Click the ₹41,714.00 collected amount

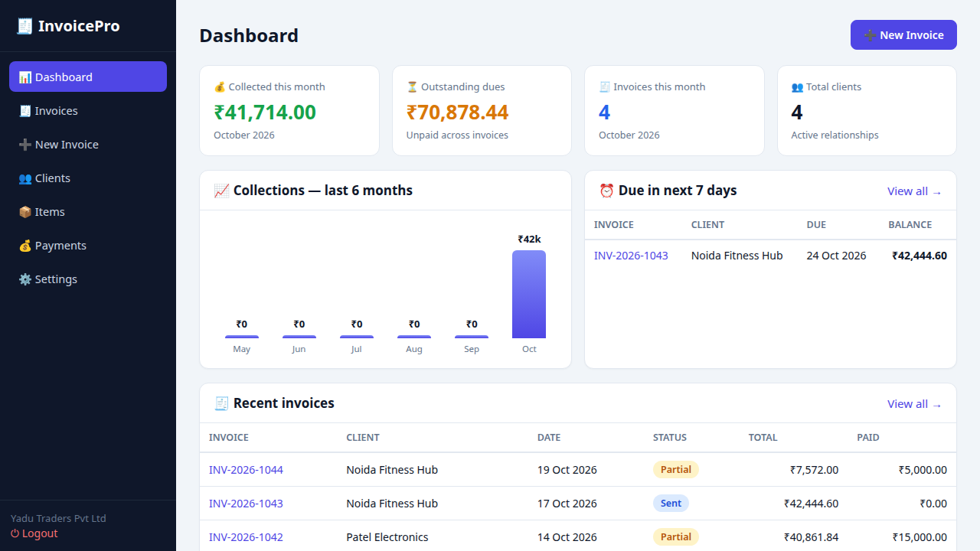click(x=265, y=112)
